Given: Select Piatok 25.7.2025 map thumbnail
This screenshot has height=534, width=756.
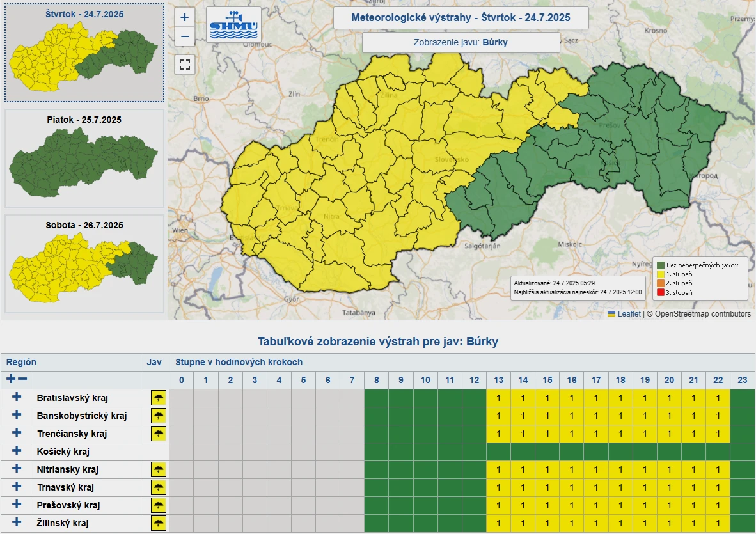Looking at the screenshot, I should click(84, 158).
